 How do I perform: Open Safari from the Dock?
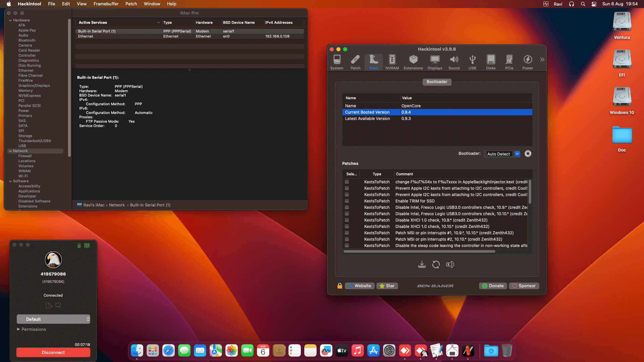168,351
